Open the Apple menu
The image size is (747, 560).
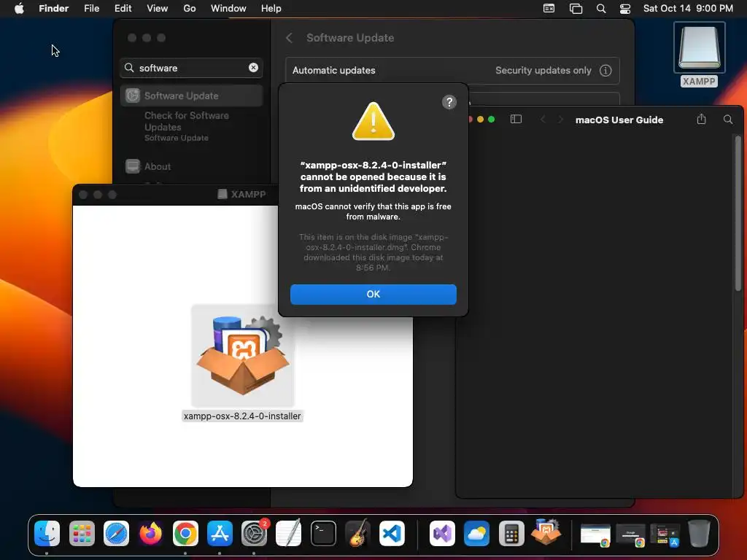point(19,8)
